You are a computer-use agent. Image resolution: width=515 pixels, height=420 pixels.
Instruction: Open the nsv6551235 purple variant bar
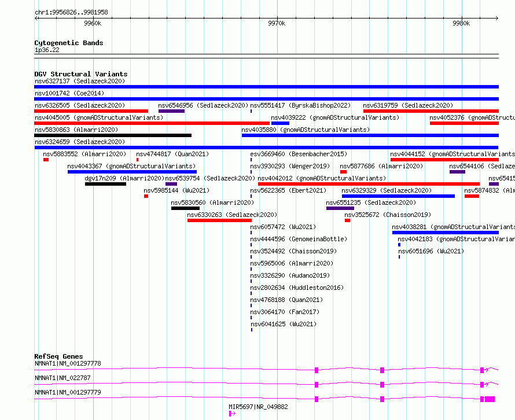click(x=340, y=208)
